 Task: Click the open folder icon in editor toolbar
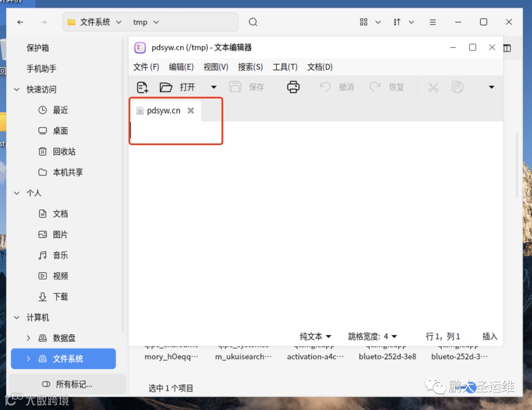click(x=166, y=87)
